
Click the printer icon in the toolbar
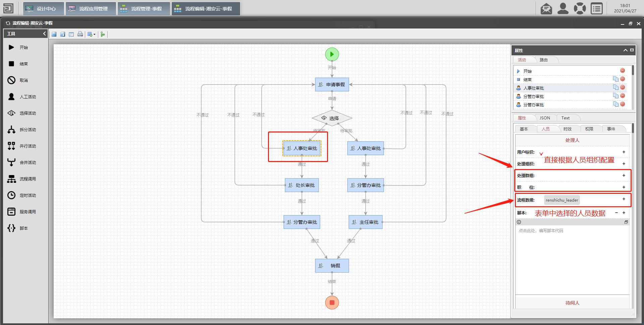click(x=80, y=34)
